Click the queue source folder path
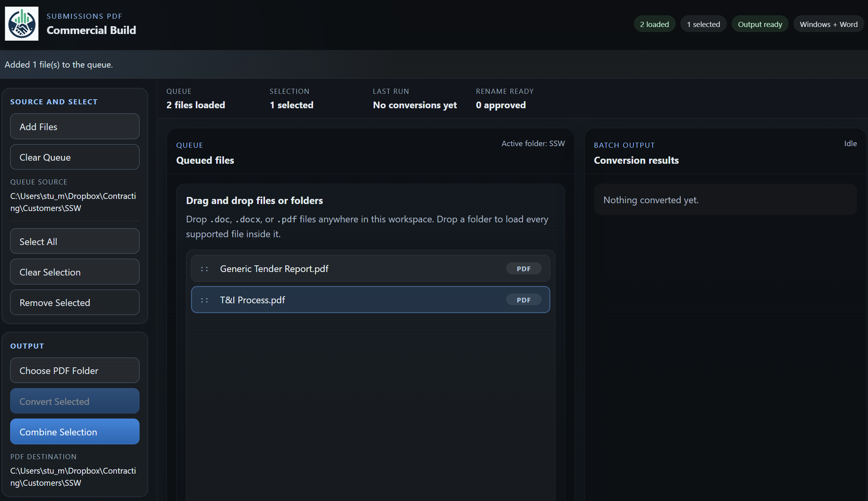 coord(73,202)
